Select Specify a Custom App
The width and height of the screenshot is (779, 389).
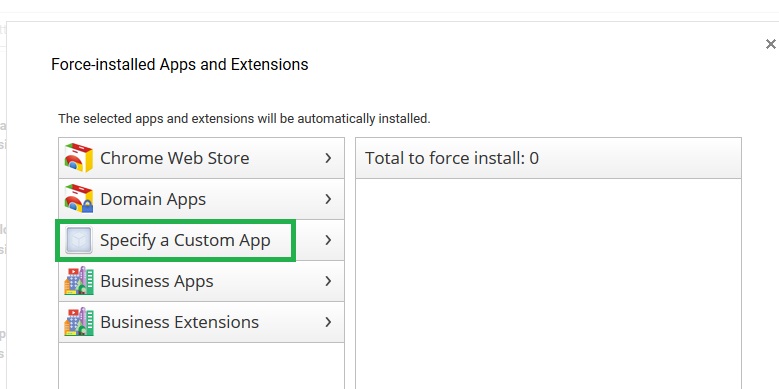coord(201,240)
